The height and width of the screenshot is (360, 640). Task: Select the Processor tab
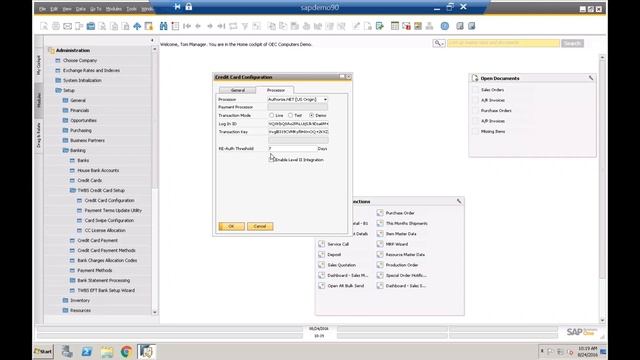coord(276,90)
